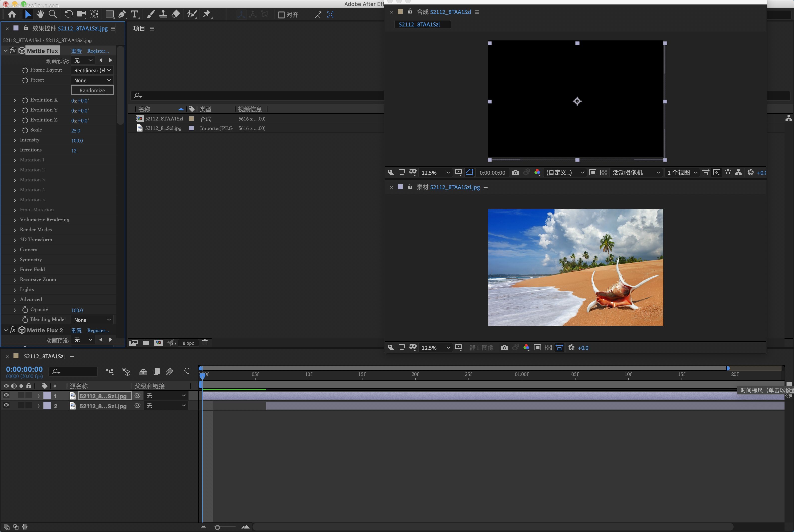This screenshot has width=794, height=532.
Task: Open composition zoom 12.5% dropdown
Action: pos(435,172)
